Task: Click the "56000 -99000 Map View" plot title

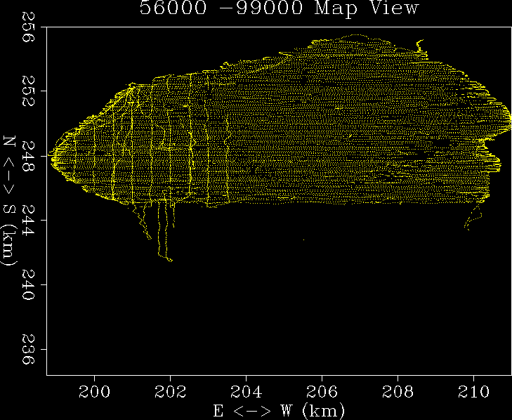Action: (x=279, y=9)
